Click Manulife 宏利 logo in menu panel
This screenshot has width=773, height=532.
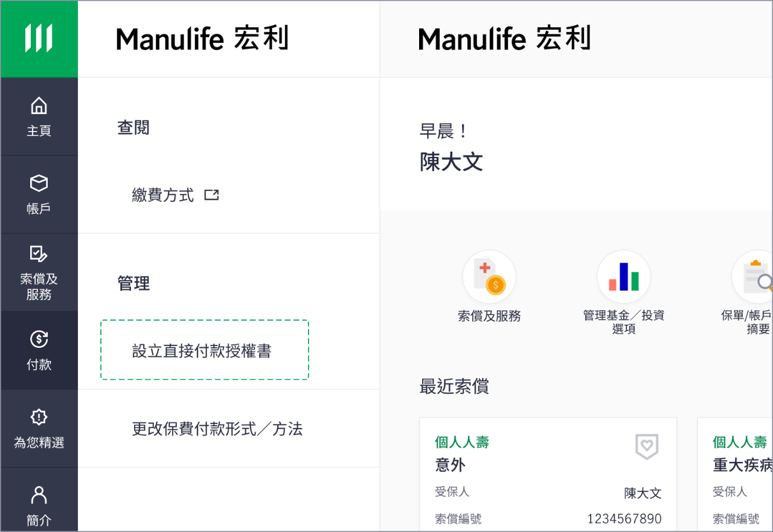(202, 39)
